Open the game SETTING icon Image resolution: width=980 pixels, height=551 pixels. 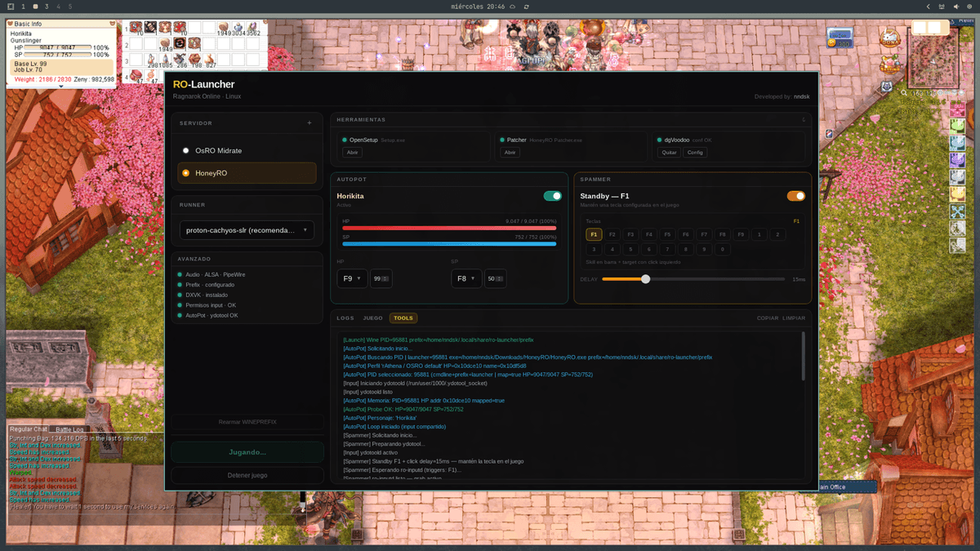890,65
